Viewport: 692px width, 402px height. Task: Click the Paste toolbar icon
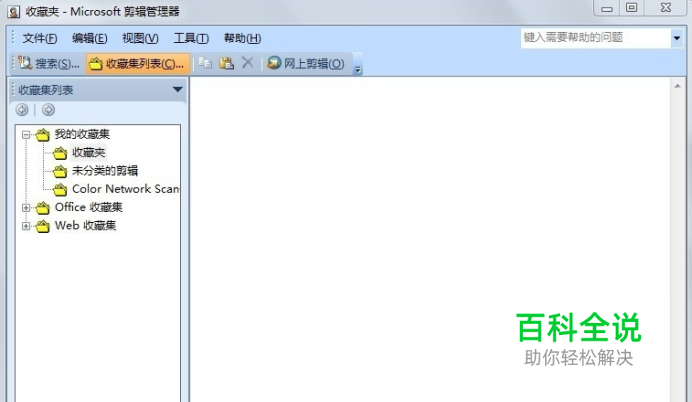coord(227,63)
